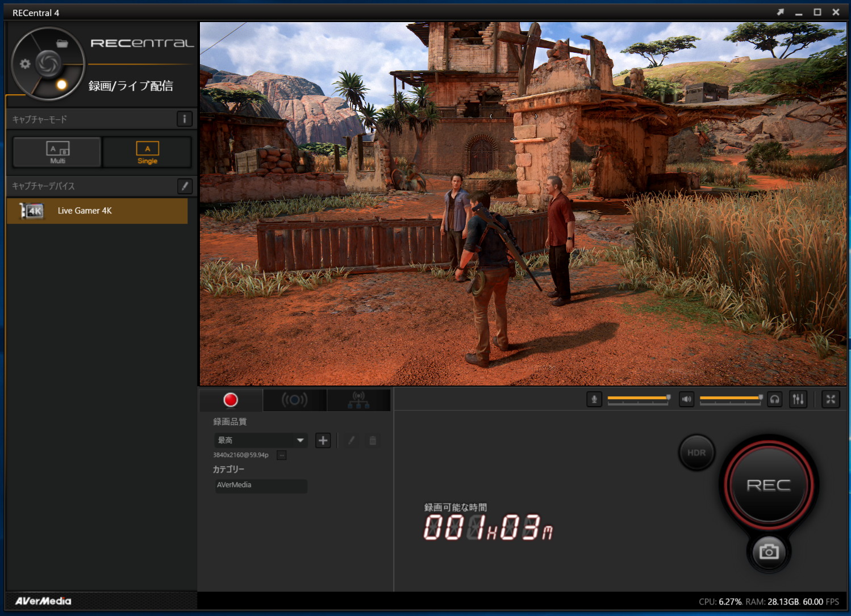Select Single capture mode
The width and height of the screenshot is (851, 616).
[148, 152]
